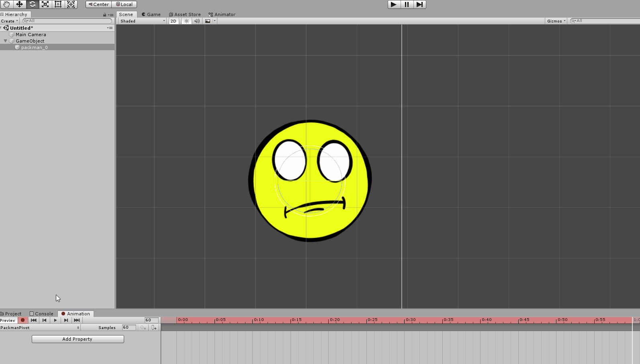Select the Animation tab
Image resolution: width=640 pixels, height=364 pixels.
76,314
